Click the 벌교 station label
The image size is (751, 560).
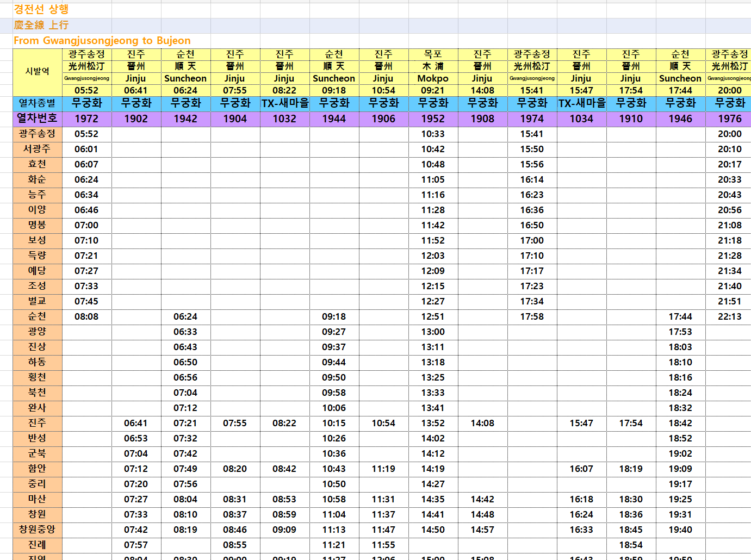click(x=38, y=301)
